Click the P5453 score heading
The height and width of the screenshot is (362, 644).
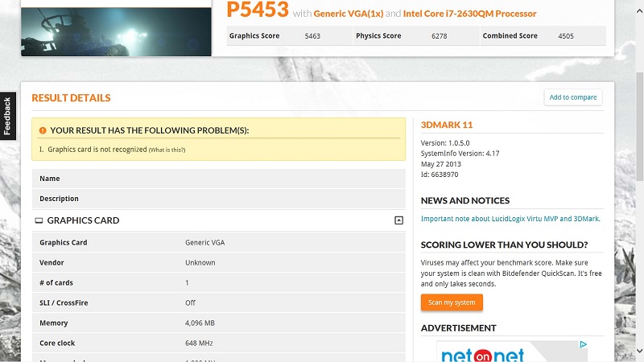point(258,10)
